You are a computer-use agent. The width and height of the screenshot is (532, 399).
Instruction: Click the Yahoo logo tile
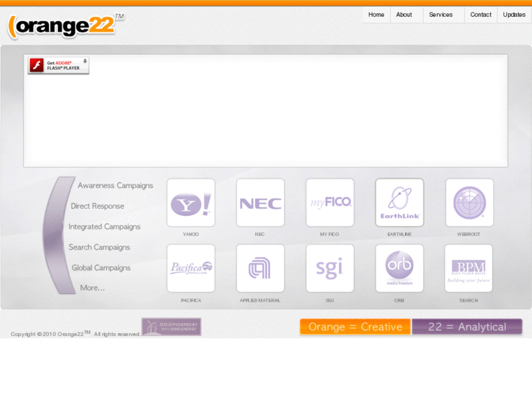point(191,203)
